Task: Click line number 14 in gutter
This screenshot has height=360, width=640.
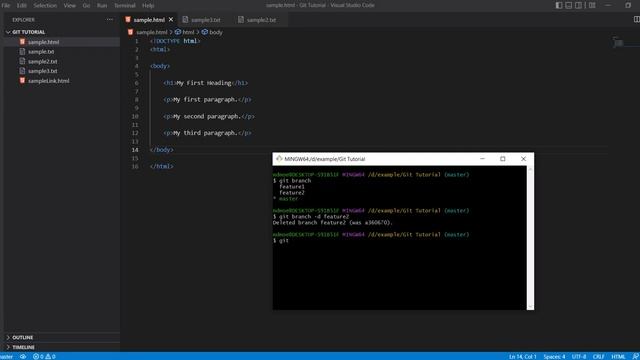Action: point(135,150)
